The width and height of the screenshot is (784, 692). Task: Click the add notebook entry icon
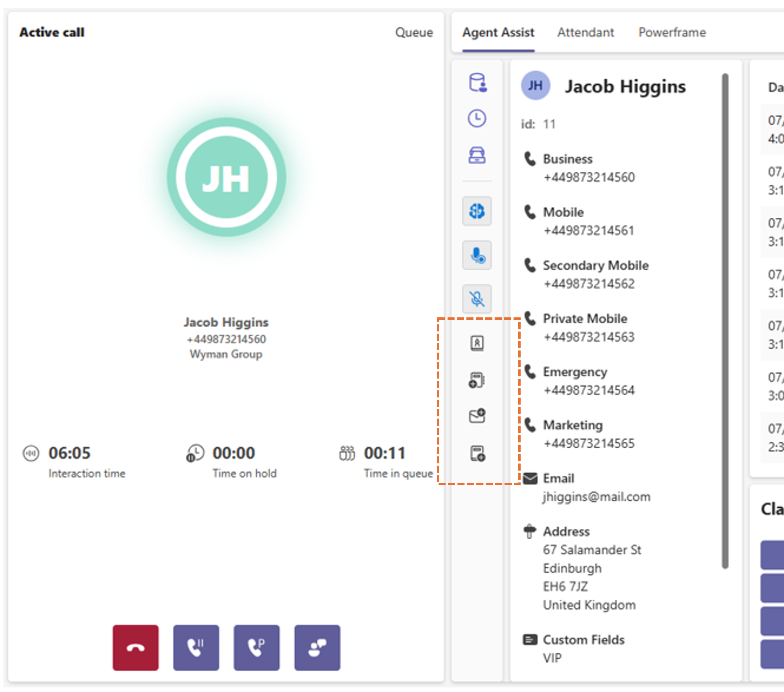(x=477, y=380)
